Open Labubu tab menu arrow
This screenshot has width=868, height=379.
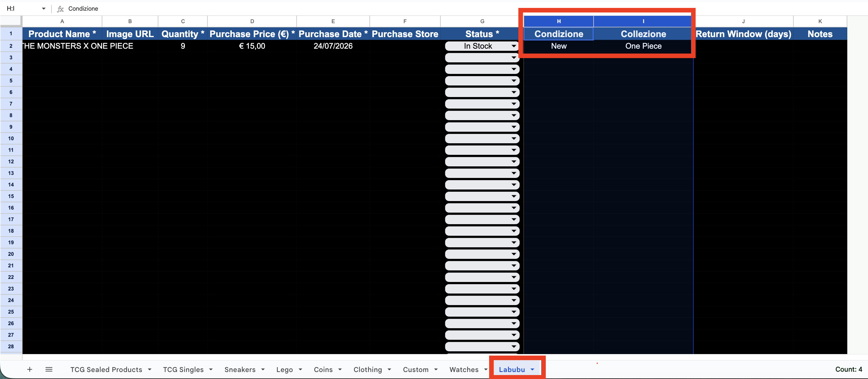click(532, 370)
